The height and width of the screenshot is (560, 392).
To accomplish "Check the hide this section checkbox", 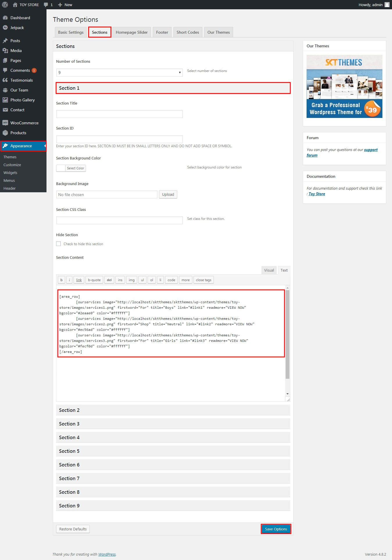I will point(58,244).
